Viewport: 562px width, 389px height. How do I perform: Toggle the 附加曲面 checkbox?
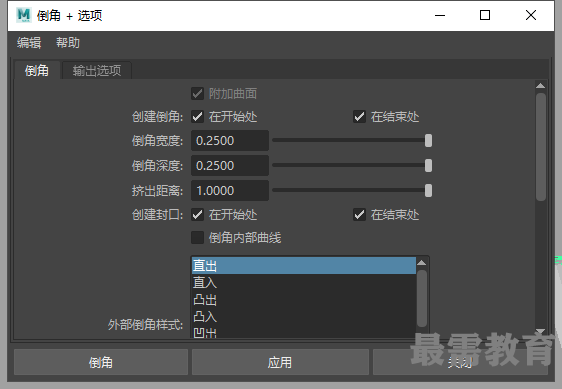[x=197, y=94]
